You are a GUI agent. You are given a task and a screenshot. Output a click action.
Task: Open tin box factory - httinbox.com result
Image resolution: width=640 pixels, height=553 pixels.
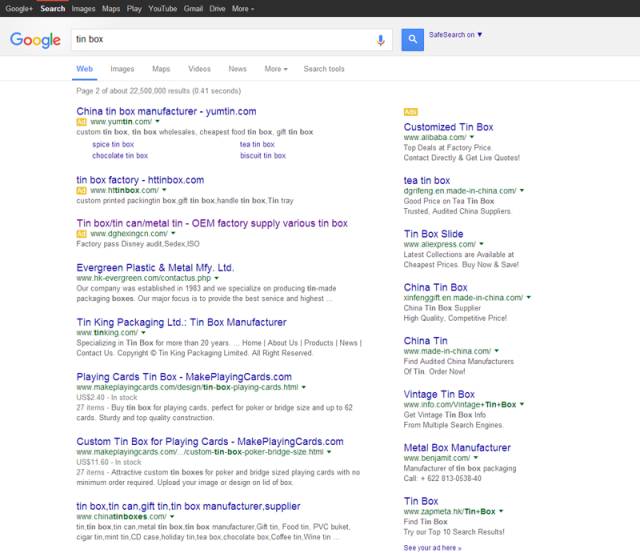(x=140, y=180)
